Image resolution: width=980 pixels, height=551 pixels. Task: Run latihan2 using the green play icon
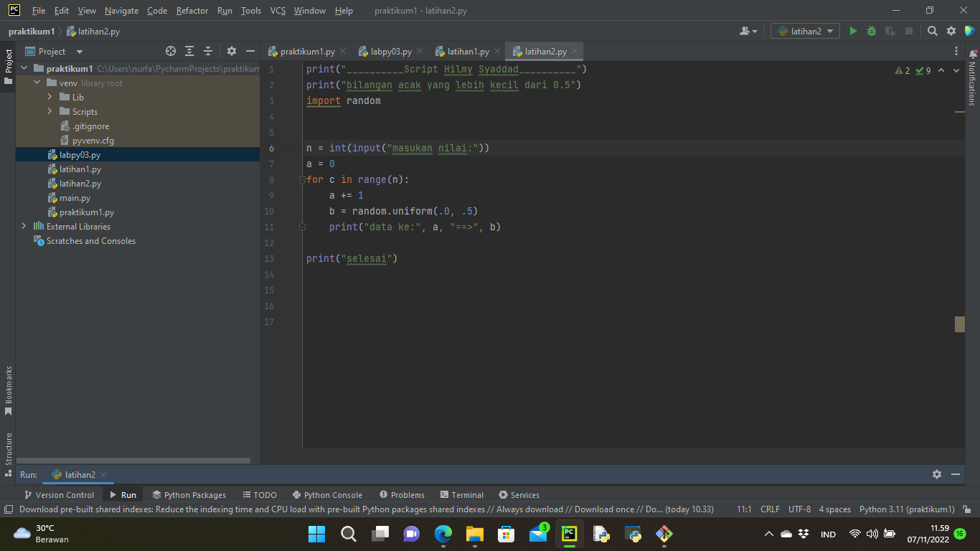point(853,32)
